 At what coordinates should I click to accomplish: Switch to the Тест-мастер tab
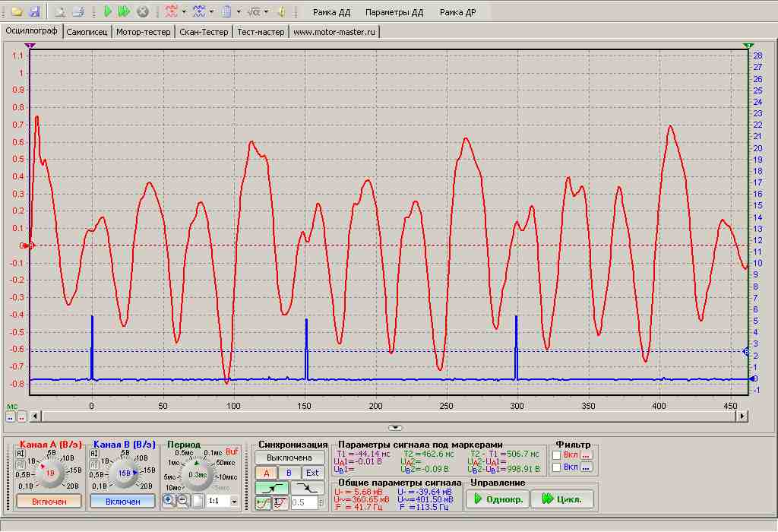pyautogui.click(x=261, y=32)
